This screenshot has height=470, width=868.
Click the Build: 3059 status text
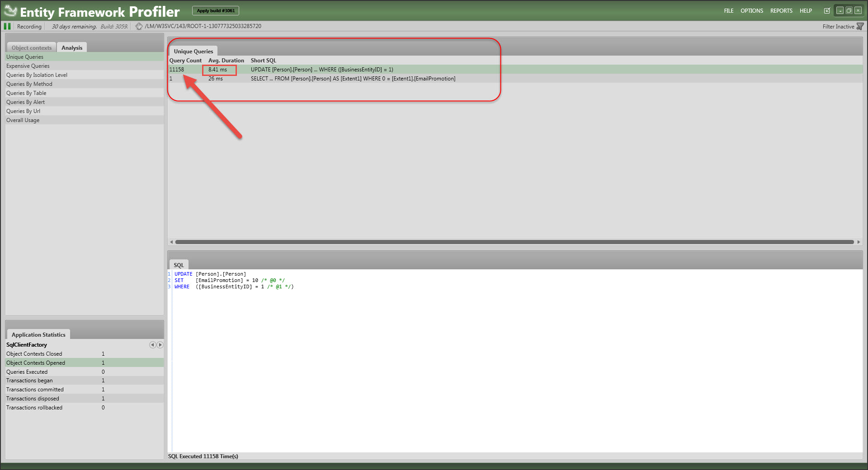[114, 27]
